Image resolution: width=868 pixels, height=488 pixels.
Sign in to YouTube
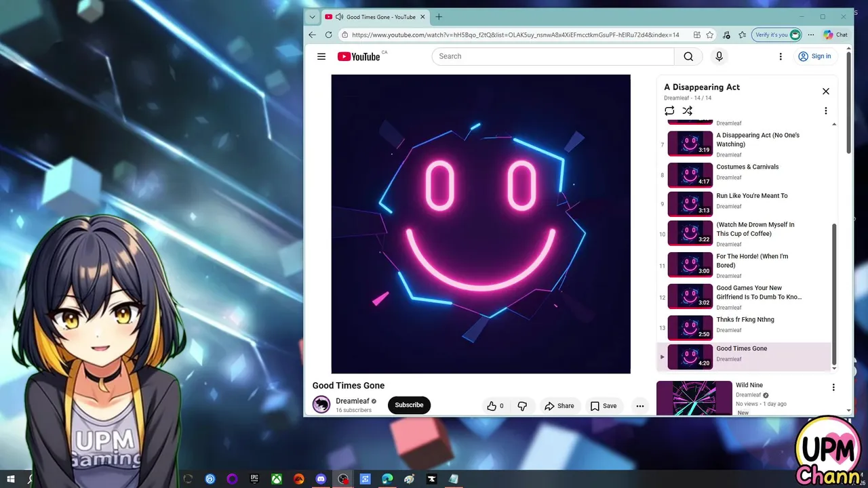click(x=814, y=56)
